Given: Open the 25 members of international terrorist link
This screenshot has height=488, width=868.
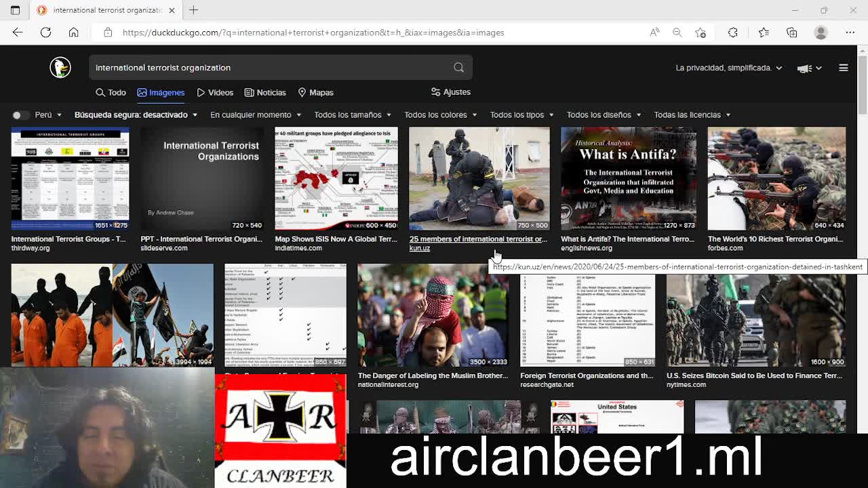Looking at the screenshot, I should click(478, 239).
